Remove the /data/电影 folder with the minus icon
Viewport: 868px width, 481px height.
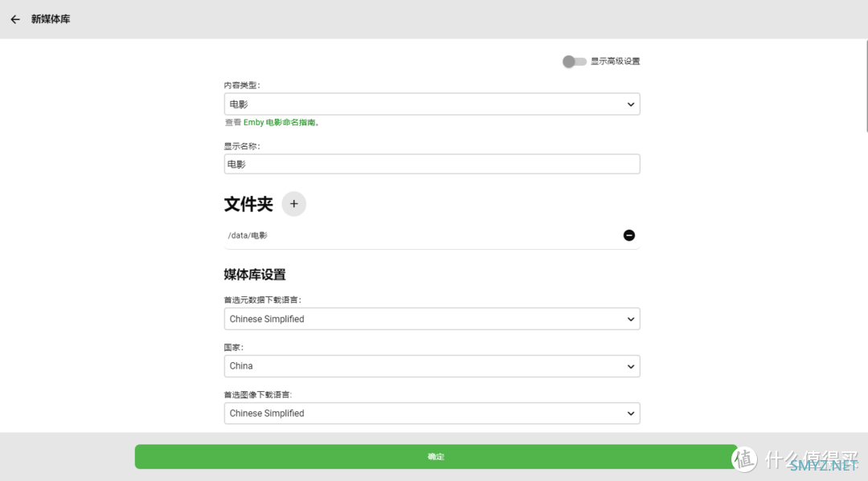[629, 235]
